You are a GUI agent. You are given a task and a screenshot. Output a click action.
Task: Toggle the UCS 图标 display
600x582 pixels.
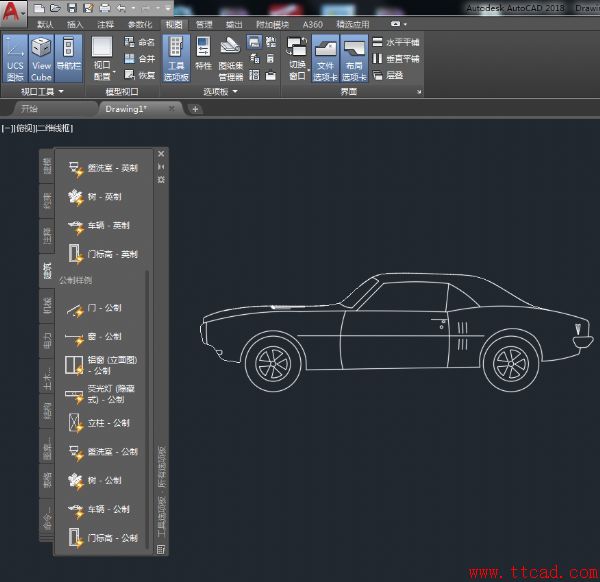point(15,59)
